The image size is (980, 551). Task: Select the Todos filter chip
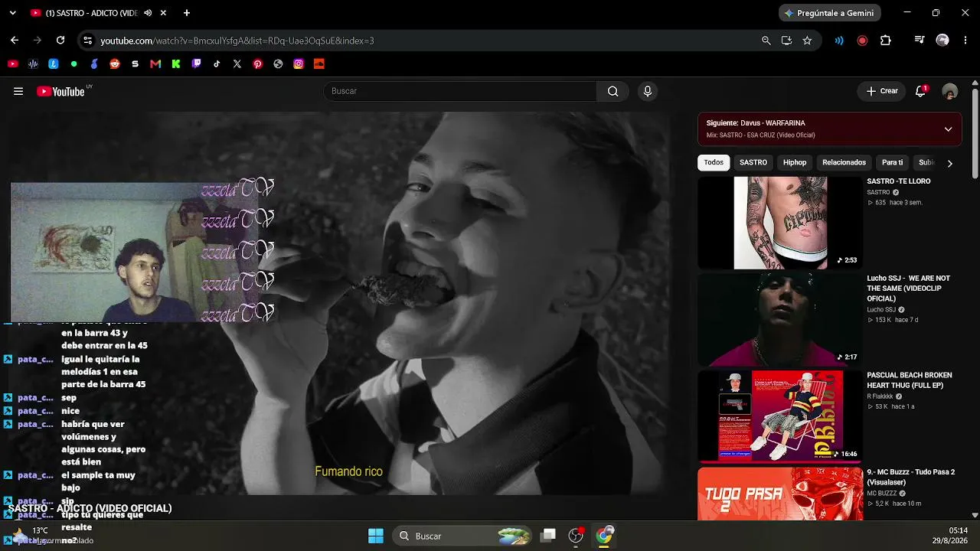click(x=714, y=162)
